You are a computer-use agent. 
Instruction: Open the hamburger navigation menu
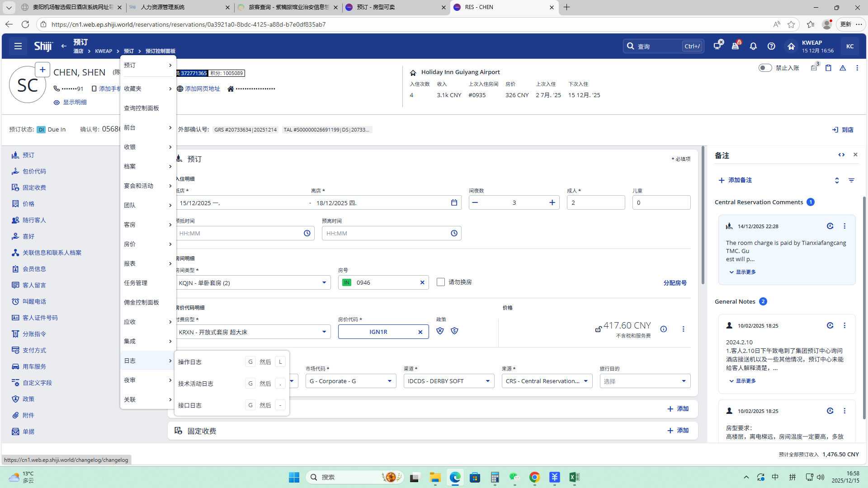click(x=18, y=46)
